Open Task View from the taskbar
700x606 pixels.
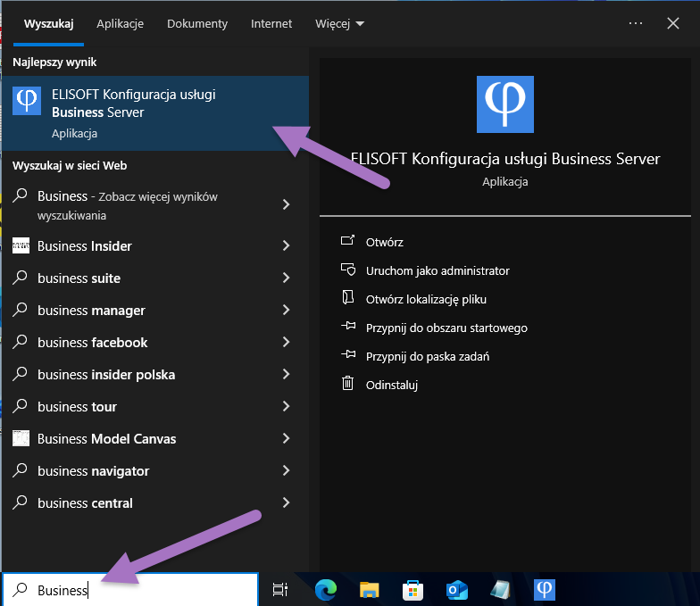(280, 589)
